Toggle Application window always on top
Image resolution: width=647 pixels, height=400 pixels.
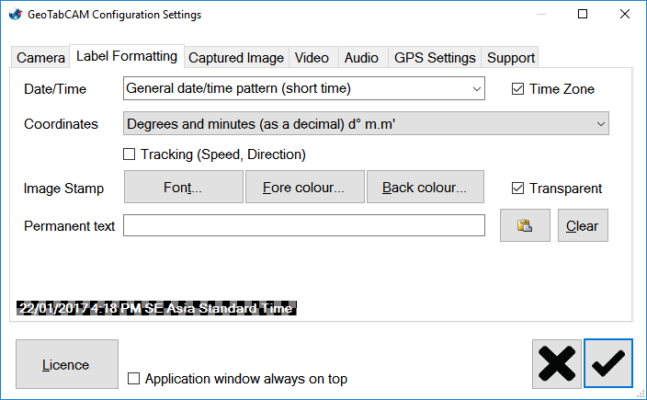click(x=135, y=379)
